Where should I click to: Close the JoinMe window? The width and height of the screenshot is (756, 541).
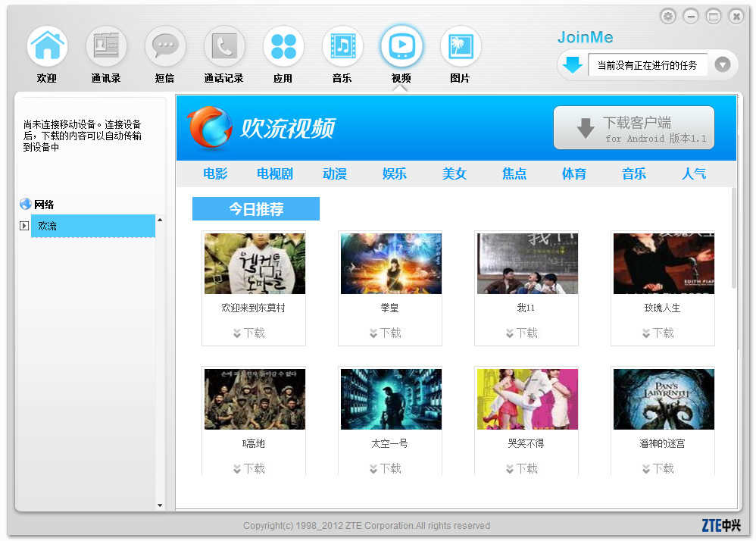(736, 17)
